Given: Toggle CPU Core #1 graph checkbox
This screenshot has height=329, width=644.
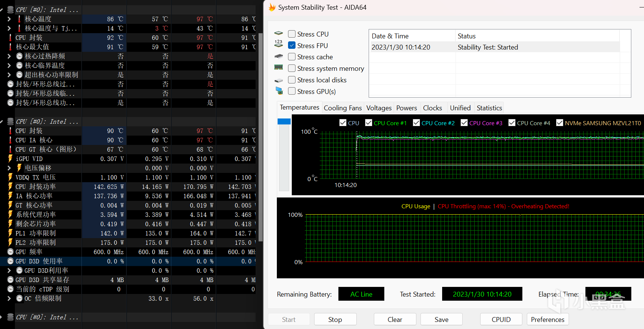Looking at the screenshot, I should tap(369, 123).
